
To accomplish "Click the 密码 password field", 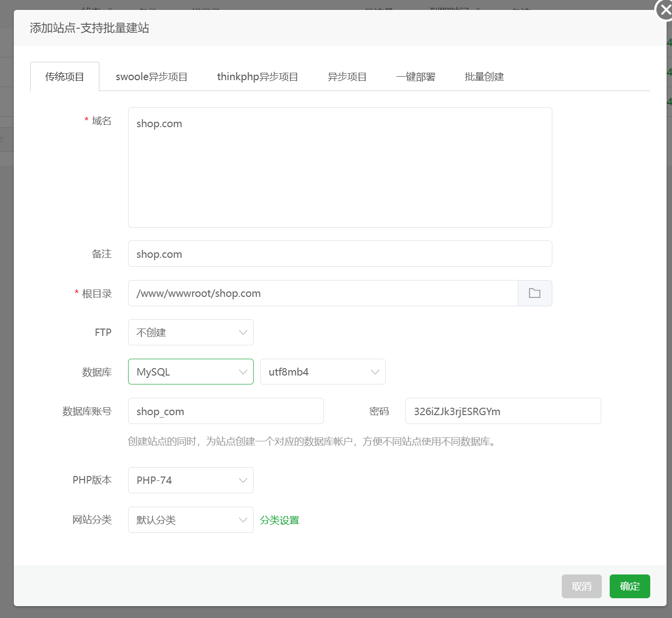I will click(x=503, y=411).
